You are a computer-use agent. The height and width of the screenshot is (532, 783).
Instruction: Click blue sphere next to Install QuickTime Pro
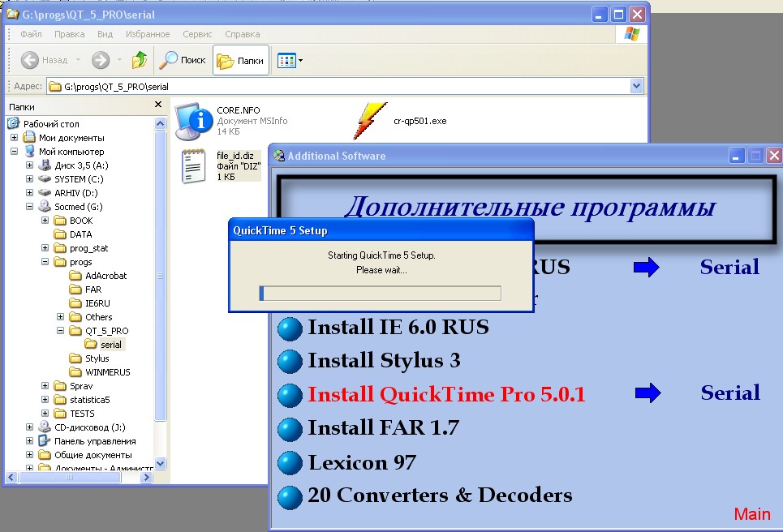pyautogui.click(x=290, y=396)
